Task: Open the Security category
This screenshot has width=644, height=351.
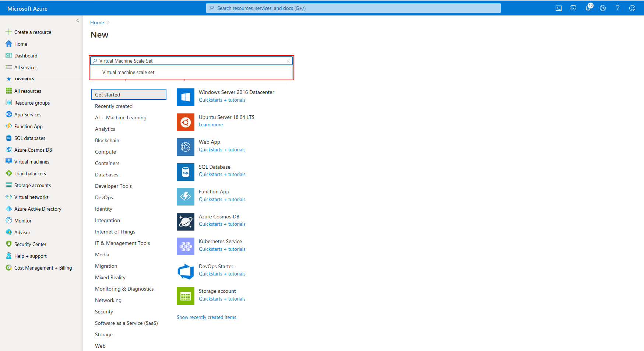Action: click(104, 312)
